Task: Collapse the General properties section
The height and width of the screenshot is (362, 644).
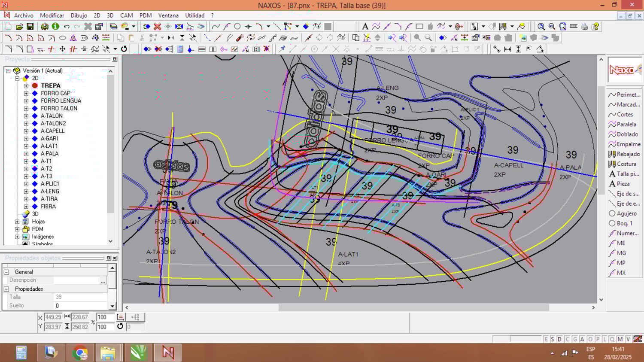Action: click(6, 272)
